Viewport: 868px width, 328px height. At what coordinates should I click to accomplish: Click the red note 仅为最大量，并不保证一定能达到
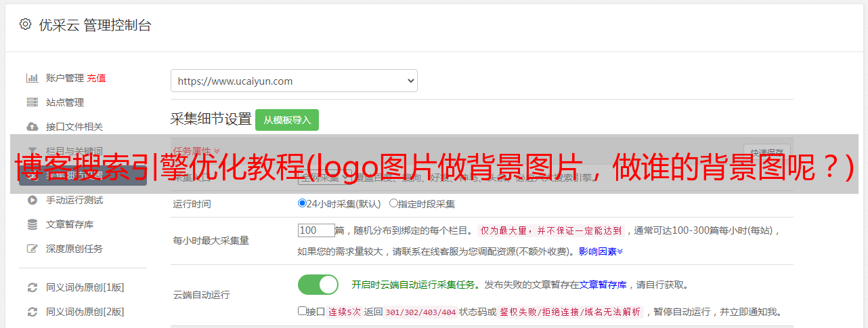(x=551, y=230)
